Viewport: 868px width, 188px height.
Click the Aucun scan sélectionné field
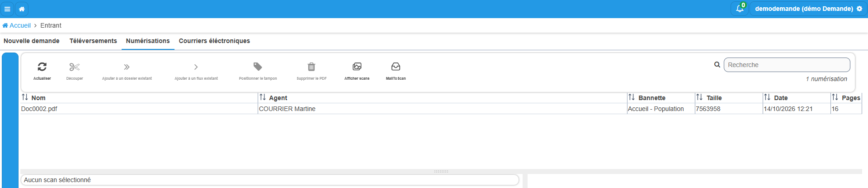point(270,180)
